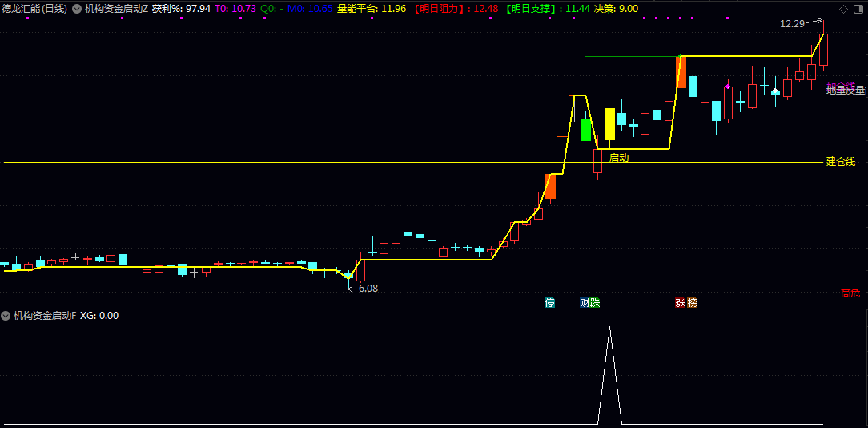The width and height of the screenshot is (868, 428).
Task: Click the large yellow candlestick above 启动
Action: click(609, 124)
